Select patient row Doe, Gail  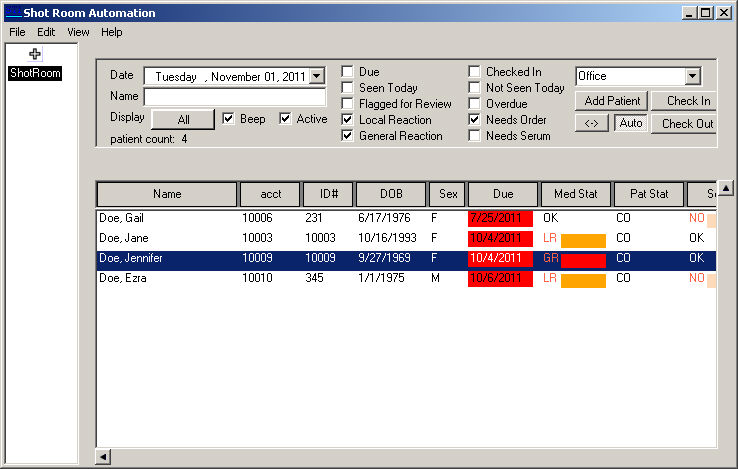pos(407,218)
